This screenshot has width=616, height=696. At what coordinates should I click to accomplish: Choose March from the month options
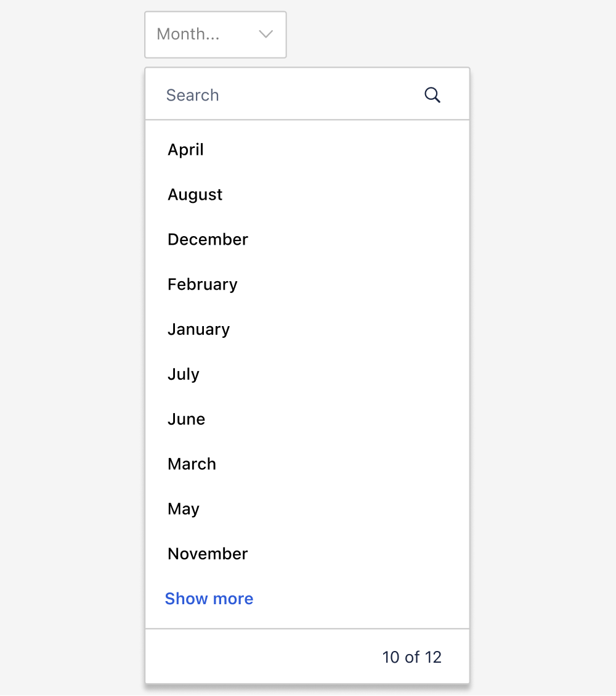[x=192, y=465]
